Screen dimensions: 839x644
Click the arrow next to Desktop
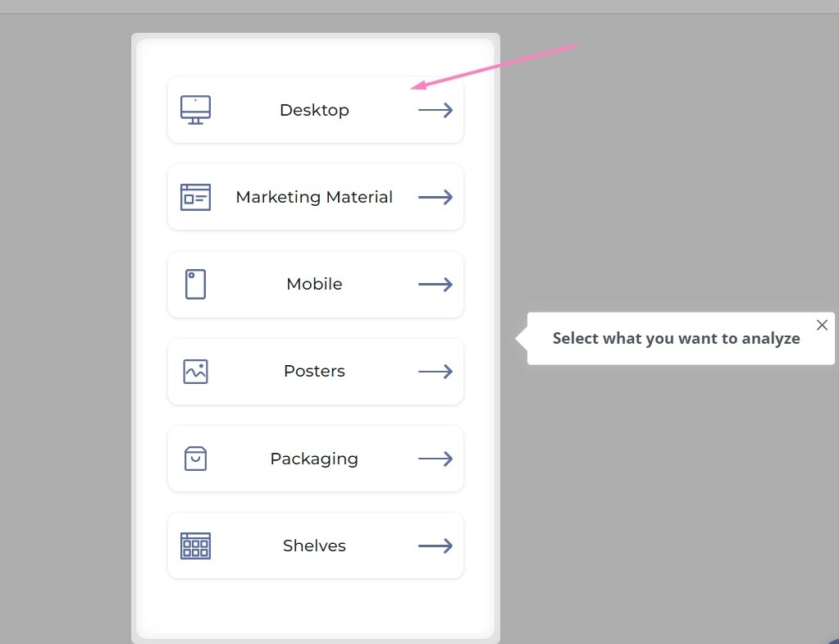coord(435,110)
